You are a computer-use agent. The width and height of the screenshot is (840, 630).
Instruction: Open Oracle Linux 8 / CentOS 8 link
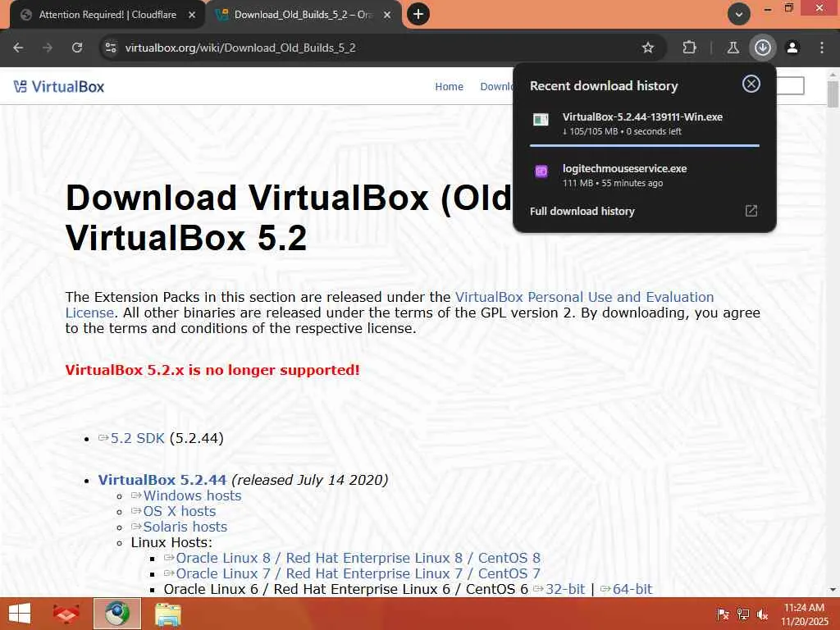pyautogui.click(x=358, y=558)
